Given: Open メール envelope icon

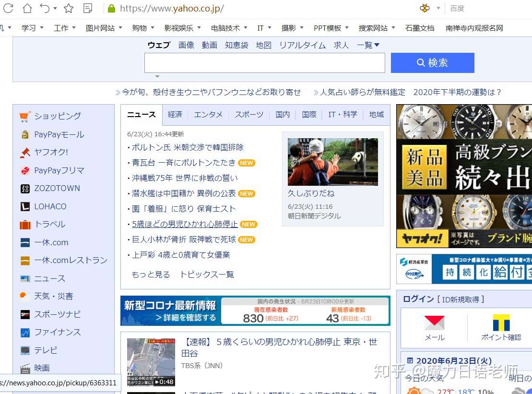Looking at the screenshot, I should pyautogui.click(x=435, y=322).
